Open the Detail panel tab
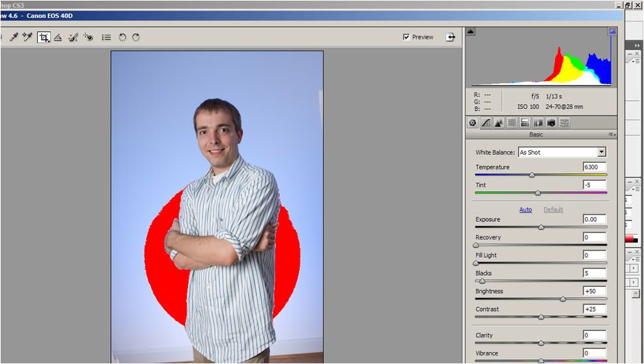The image size is (644, 364). [x=499, y=123]
